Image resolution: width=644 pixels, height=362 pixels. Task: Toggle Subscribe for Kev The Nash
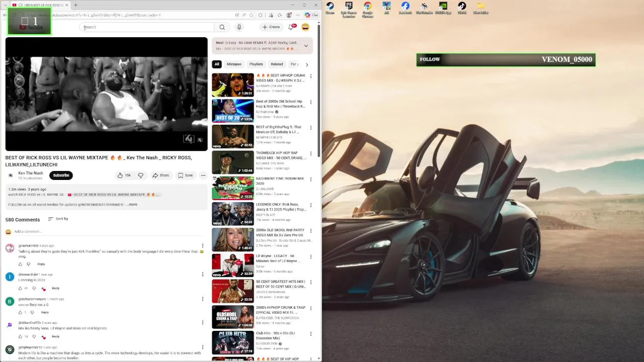61,175
